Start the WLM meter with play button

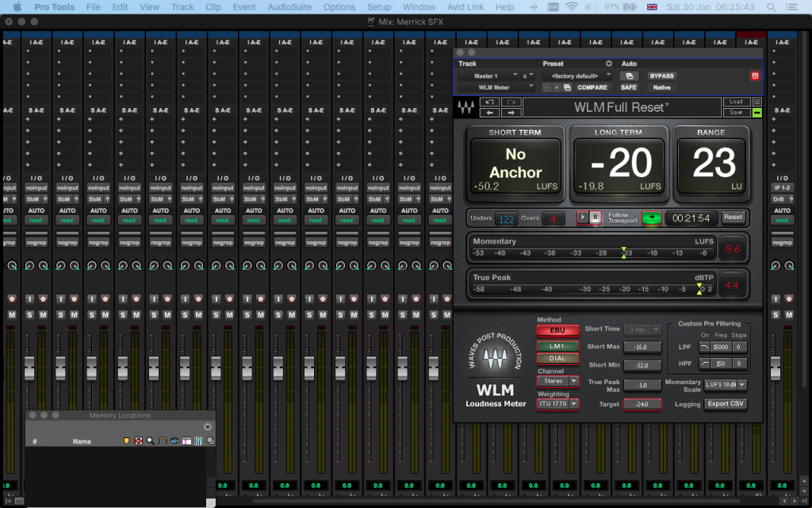click(x=583, y=217)
